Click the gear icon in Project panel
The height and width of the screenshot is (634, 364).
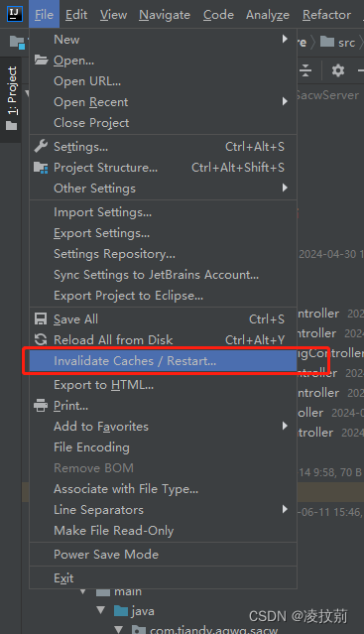tap(338, 70)
